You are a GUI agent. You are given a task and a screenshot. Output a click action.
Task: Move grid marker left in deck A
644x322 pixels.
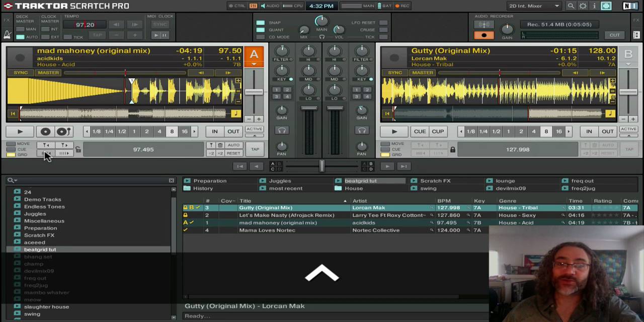tap(46, 145)
